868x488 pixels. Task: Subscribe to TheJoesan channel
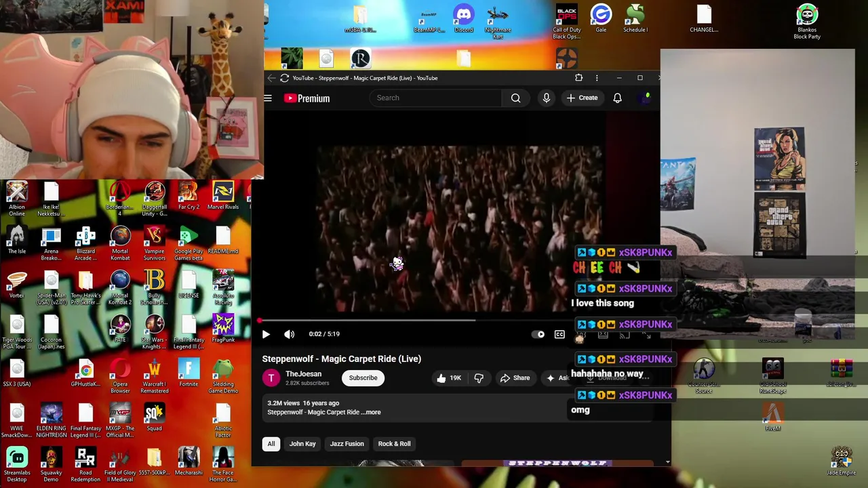pyautogui.click(x=363, y=378)
